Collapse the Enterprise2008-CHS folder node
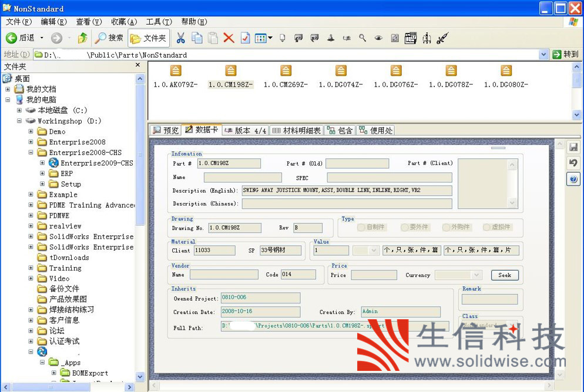The height and width of the screenshot is (392, 584). pyautogui.click(x=31, y=153)
